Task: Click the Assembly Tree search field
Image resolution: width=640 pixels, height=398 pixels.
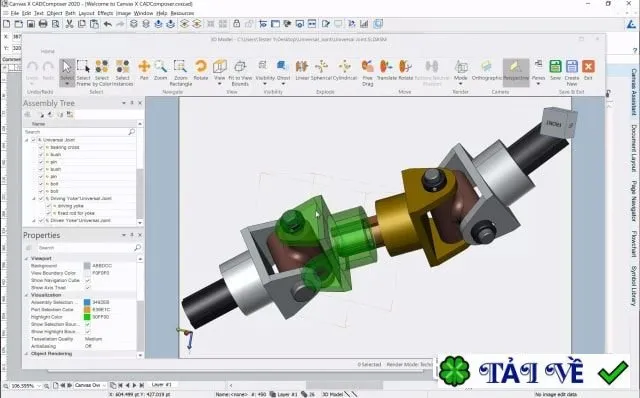Action: point(80,132)
